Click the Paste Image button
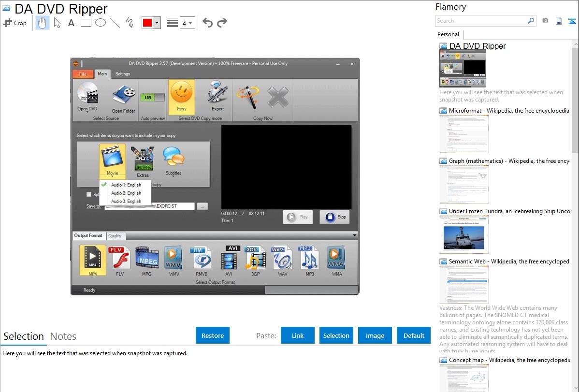The image size is (579, 392). (x=375, y=335)
